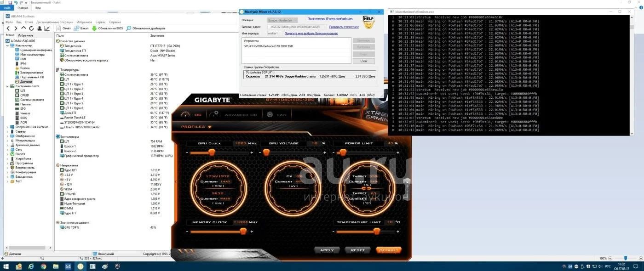
Task: Switch to the Меню tab in AIDA64 sidebar
Action: coord(10,35)
